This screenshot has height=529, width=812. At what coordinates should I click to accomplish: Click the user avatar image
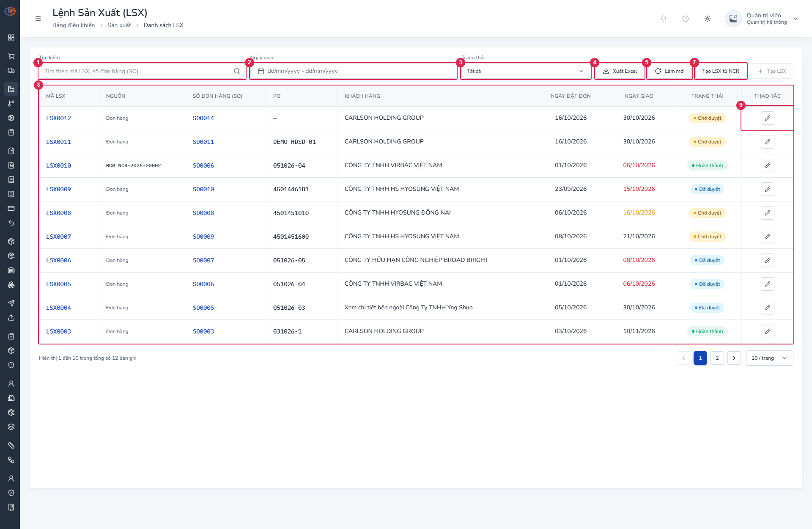[733, 19]
